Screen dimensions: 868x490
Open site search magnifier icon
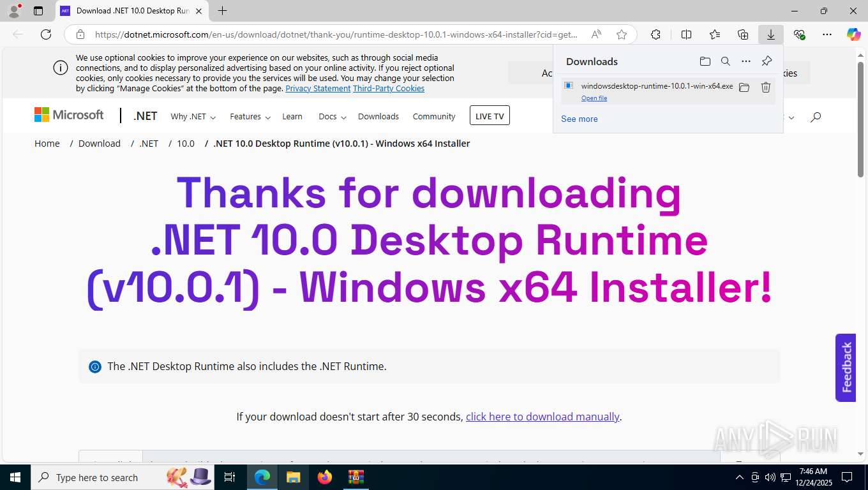pyautogui.click(x=816, y=117)
